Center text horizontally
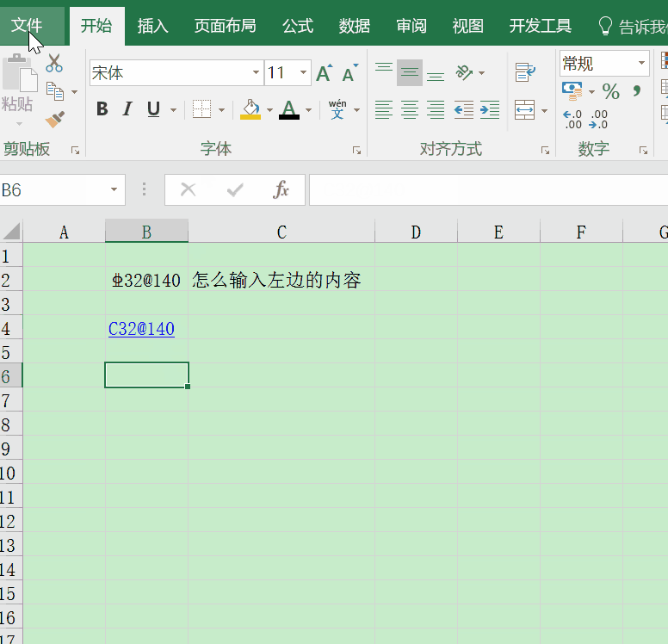This screenshot has height=644, width=668. coord(410,110)
